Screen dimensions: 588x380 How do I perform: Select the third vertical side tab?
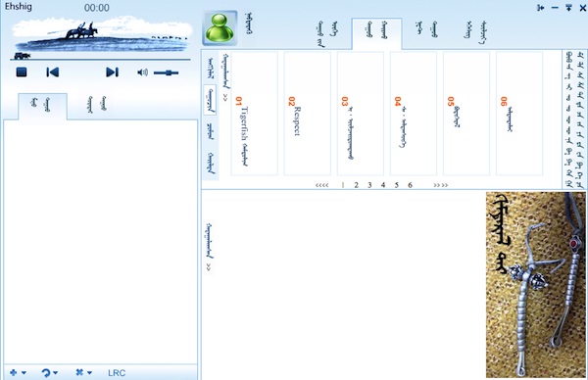click(x=211, y=131)
